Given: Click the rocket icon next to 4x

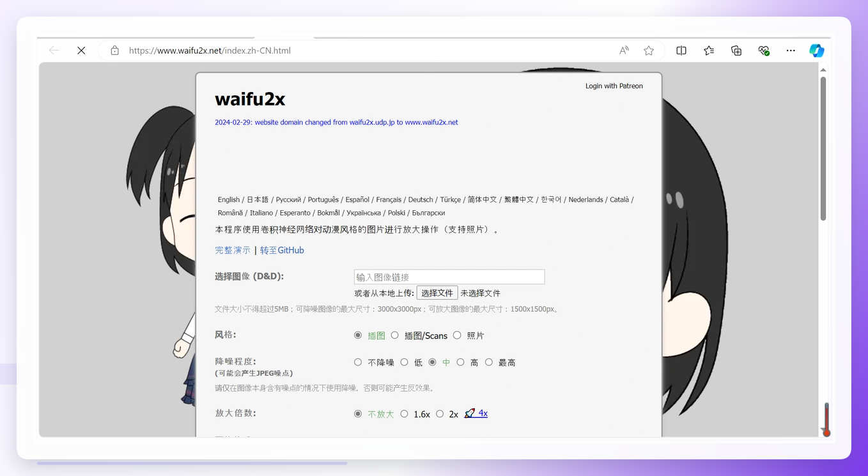Looking at the screenshot, I should pos(470,413).
